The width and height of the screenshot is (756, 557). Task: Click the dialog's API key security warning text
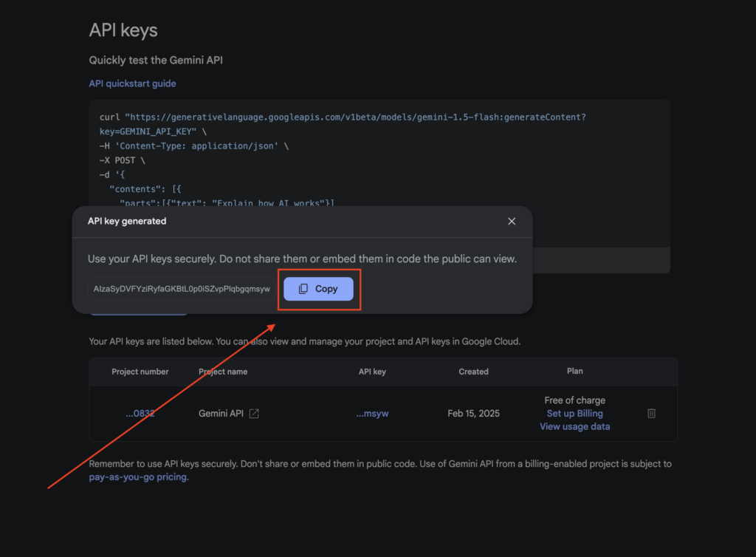click(302, 259)
